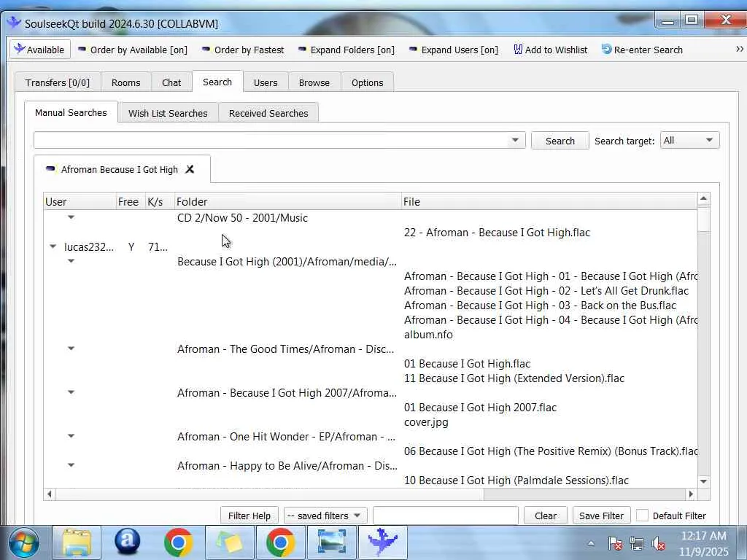Collapse Afroman - The Good Times folder
This screenshot has height=560, width=747.
tap(71, 349)
